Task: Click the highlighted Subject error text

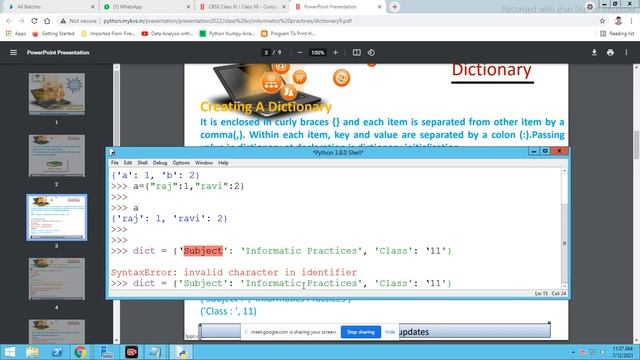Action: point(203,251)
